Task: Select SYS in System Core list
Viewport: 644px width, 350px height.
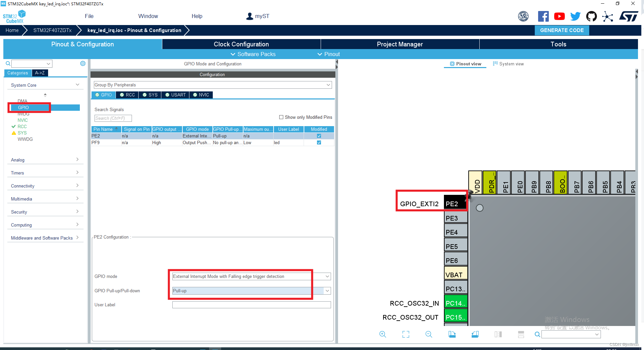Action: coord(22,133)
